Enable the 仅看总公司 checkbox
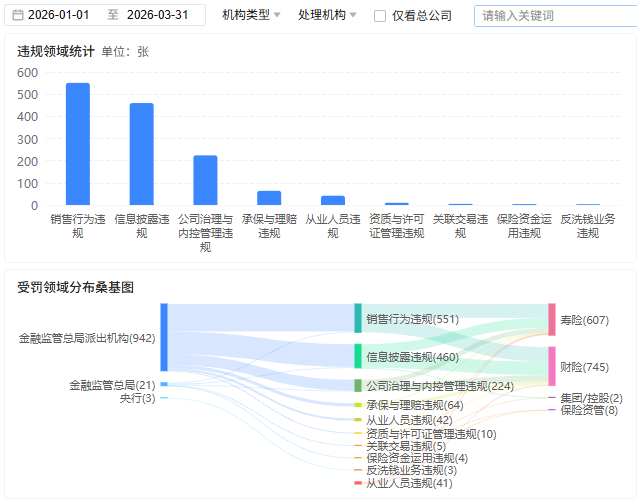 [380, 16]
